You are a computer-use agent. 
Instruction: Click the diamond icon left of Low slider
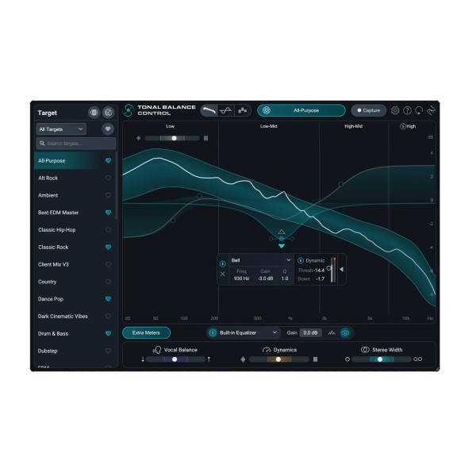[138, 138]
